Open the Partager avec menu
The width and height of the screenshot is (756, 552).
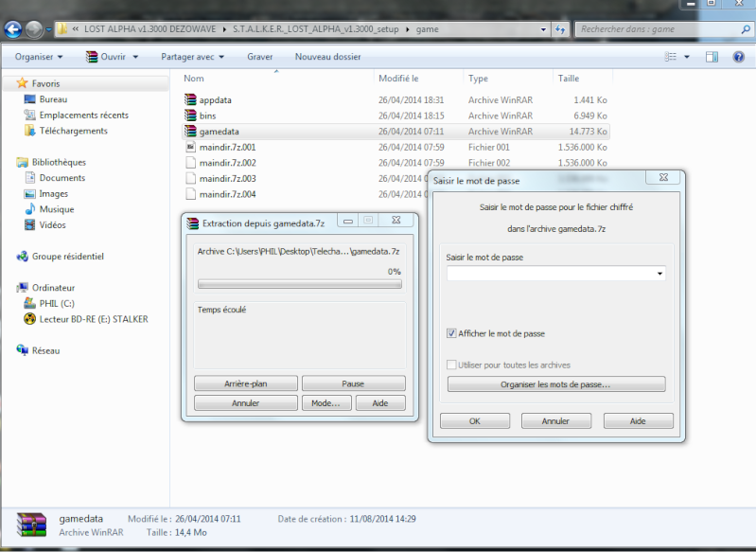[192, 57]
